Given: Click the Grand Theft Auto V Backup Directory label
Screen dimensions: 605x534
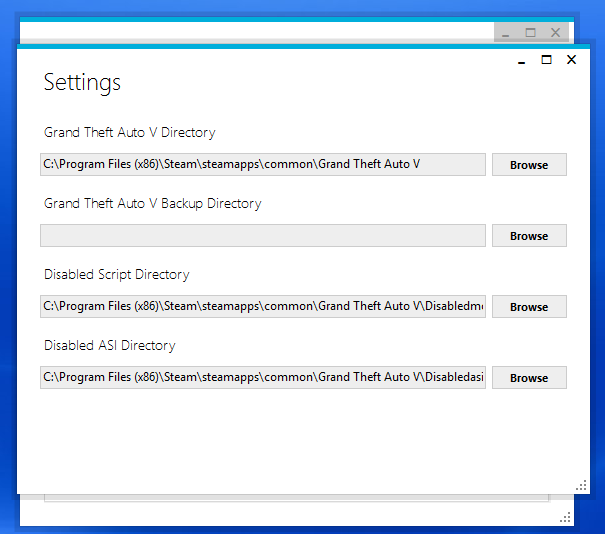Looking at the screenshot, I should pyautogui.click(x=153, y=204).
